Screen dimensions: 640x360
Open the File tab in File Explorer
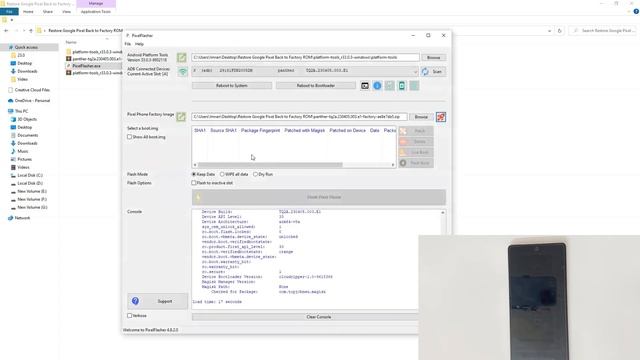coord(9,12)
